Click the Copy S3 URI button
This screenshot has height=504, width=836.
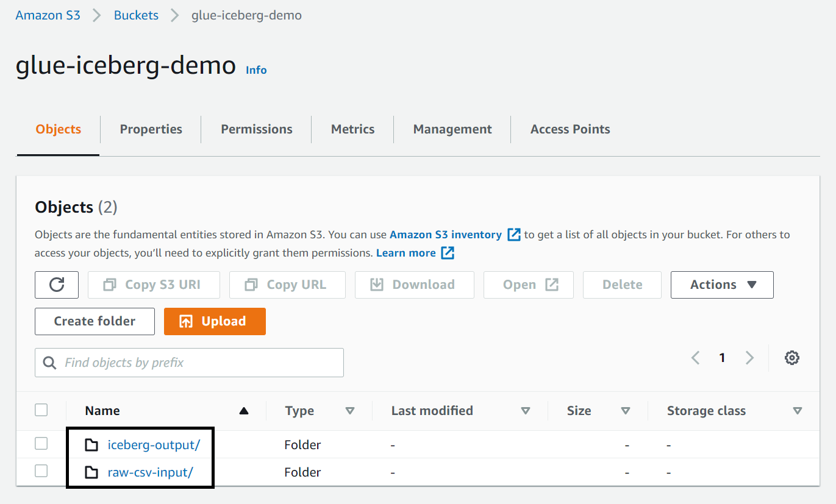154,285
